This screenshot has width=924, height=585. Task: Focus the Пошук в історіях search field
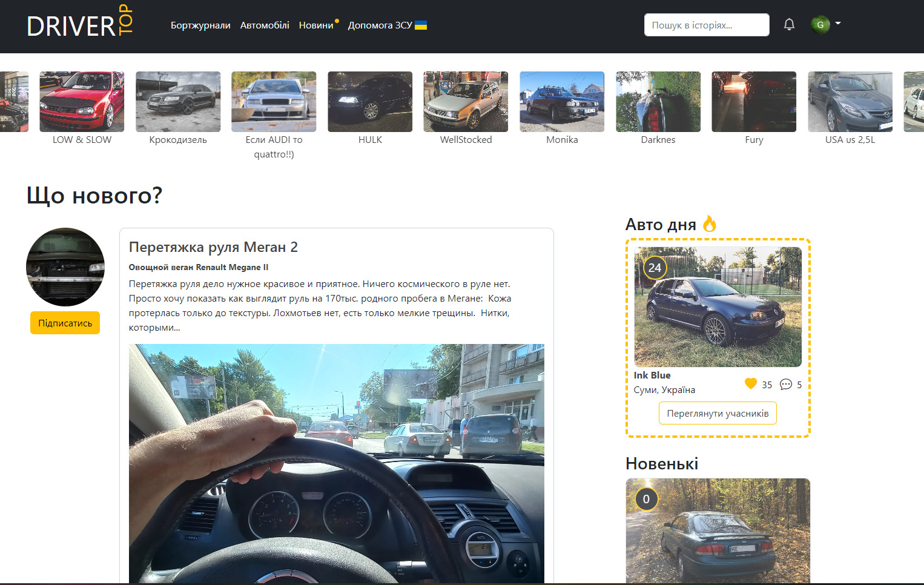click(707, 25)
